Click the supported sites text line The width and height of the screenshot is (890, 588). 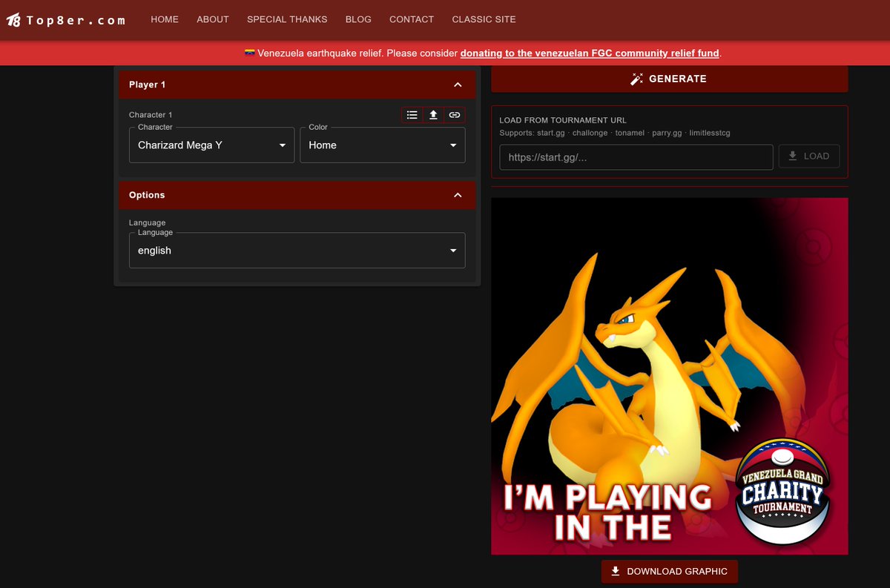point(615,133)
